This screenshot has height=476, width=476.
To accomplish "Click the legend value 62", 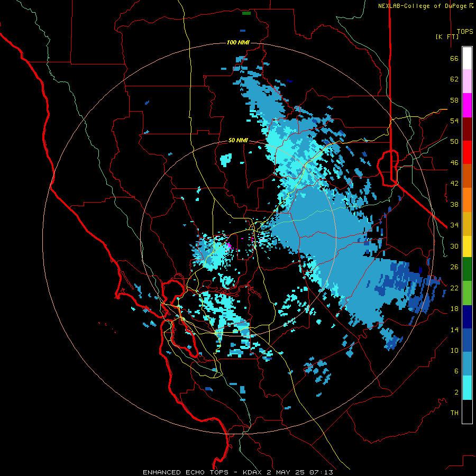I will point(454,79).
